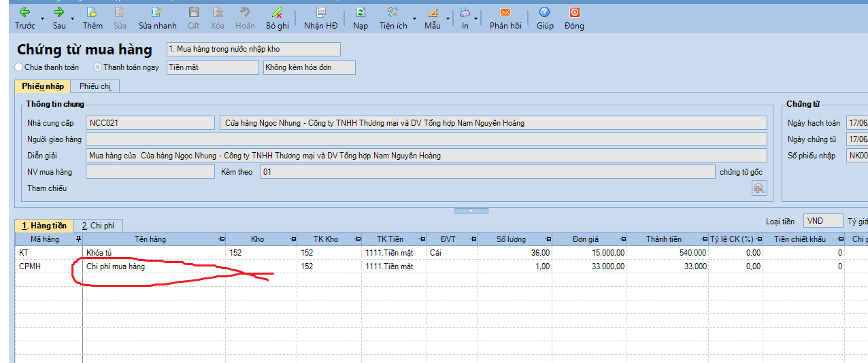This screenshot has height=363, width=868.
Task: Switch to the Phiếu chi tab
Action: (95, 86)
